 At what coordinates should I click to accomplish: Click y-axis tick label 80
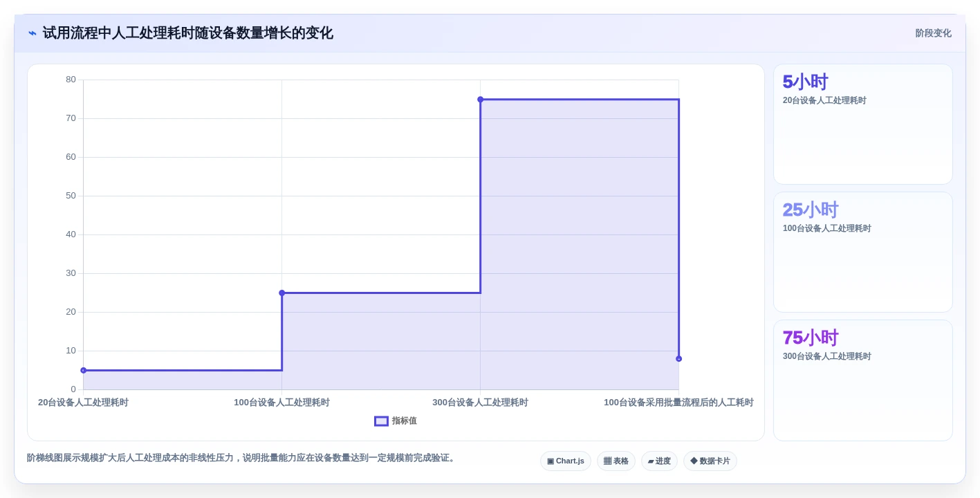(x=71, y=80)
